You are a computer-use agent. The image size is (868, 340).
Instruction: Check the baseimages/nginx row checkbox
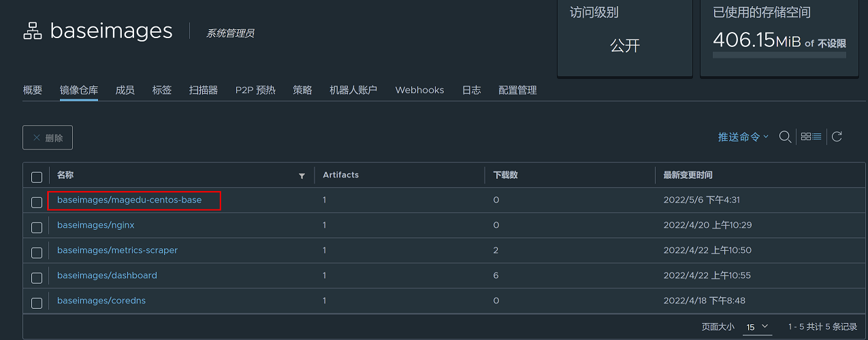click(37, 227)
